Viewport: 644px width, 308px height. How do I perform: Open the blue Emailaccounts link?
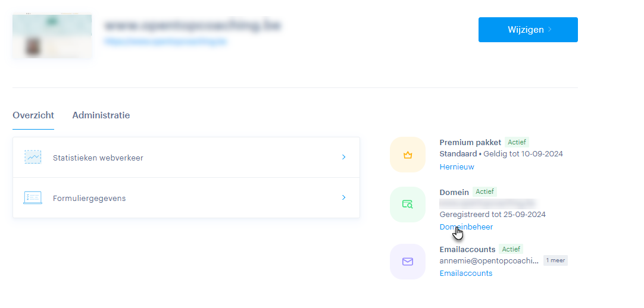point(466,273)
